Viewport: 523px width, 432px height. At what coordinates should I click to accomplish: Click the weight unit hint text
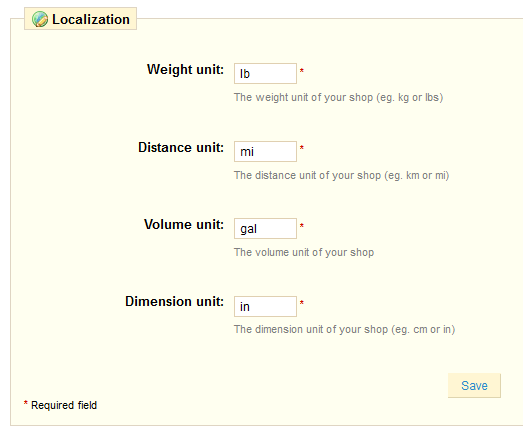338,97
